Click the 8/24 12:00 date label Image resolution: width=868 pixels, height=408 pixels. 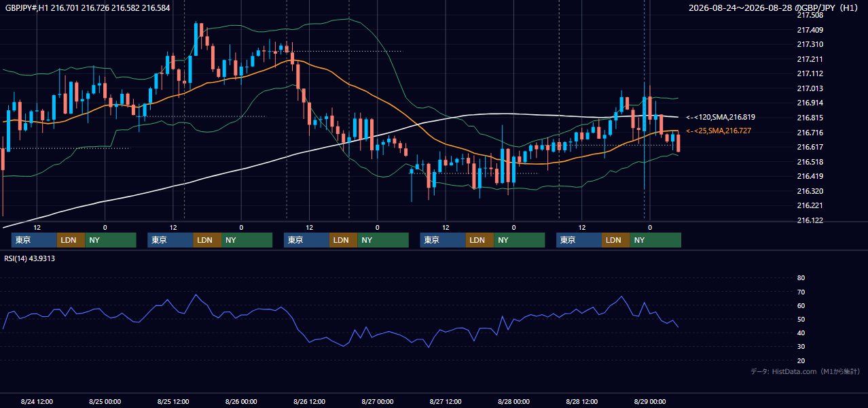click(37, 401)
